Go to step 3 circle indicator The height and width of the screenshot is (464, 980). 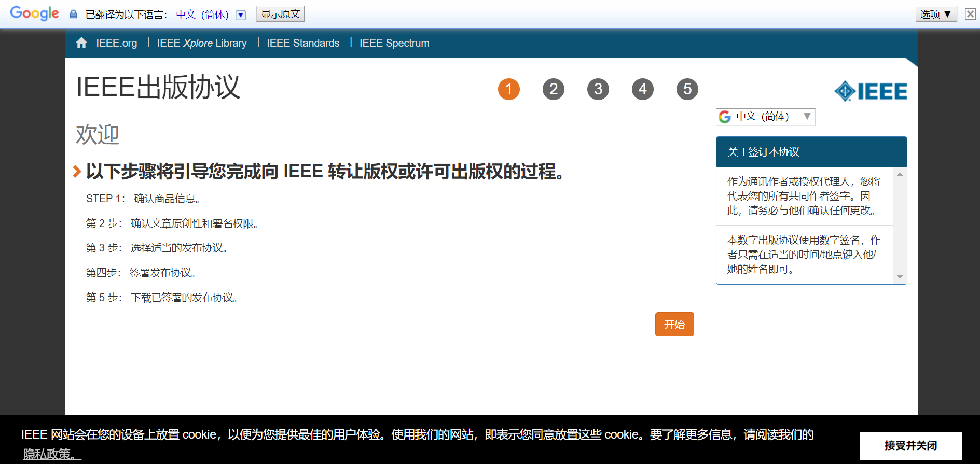[598, 89]
